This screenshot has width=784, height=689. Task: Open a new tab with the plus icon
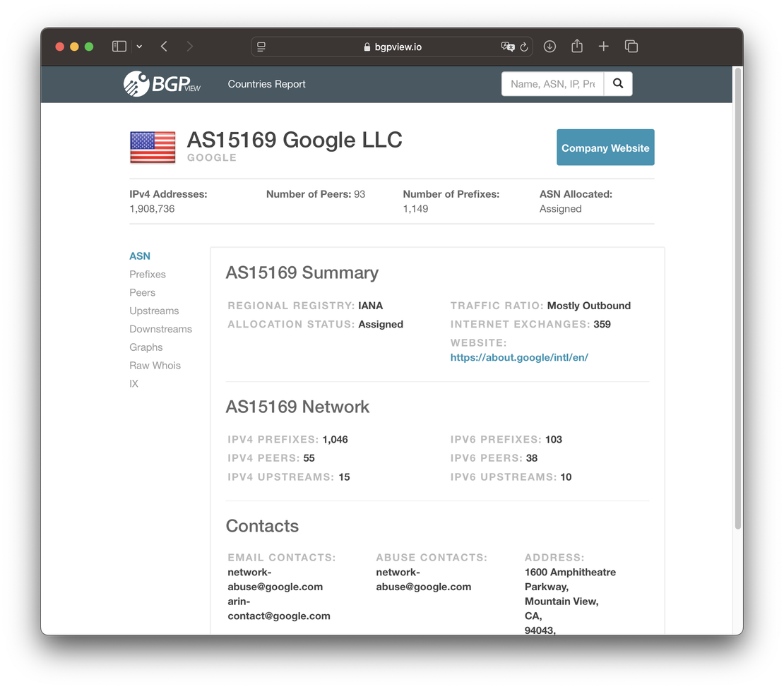click(x=603, y=46)
